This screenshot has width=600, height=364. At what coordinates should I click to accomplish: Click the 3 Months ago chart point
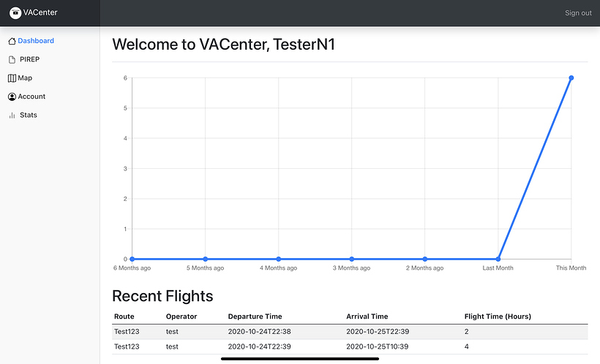click(352, 259)
